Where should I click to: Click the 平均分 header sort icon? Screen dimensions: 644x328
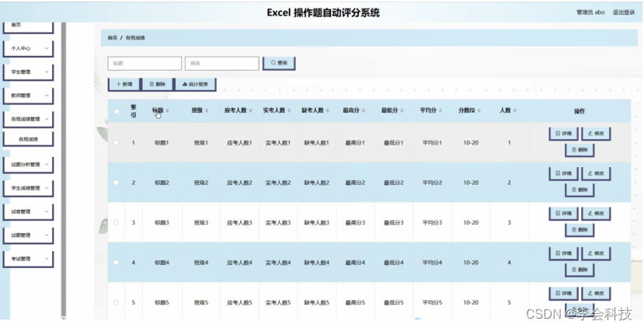[440, 110]
